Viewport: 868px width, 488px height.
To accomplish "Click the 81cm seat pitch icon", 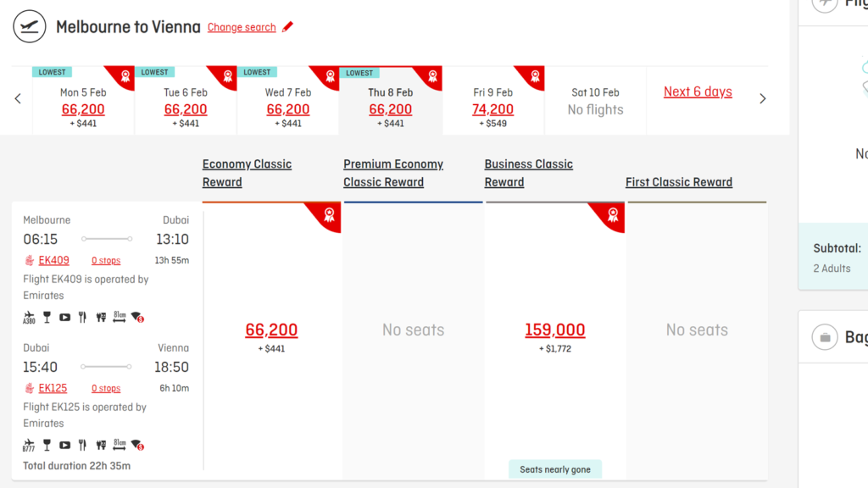I will 120,316.
